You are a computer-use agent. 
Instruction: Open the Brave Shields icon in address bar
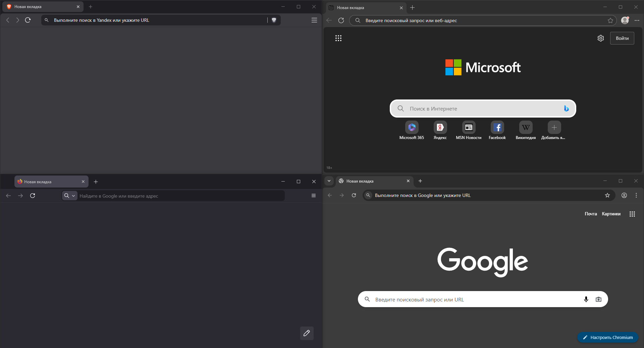click(x=274, y=20)
